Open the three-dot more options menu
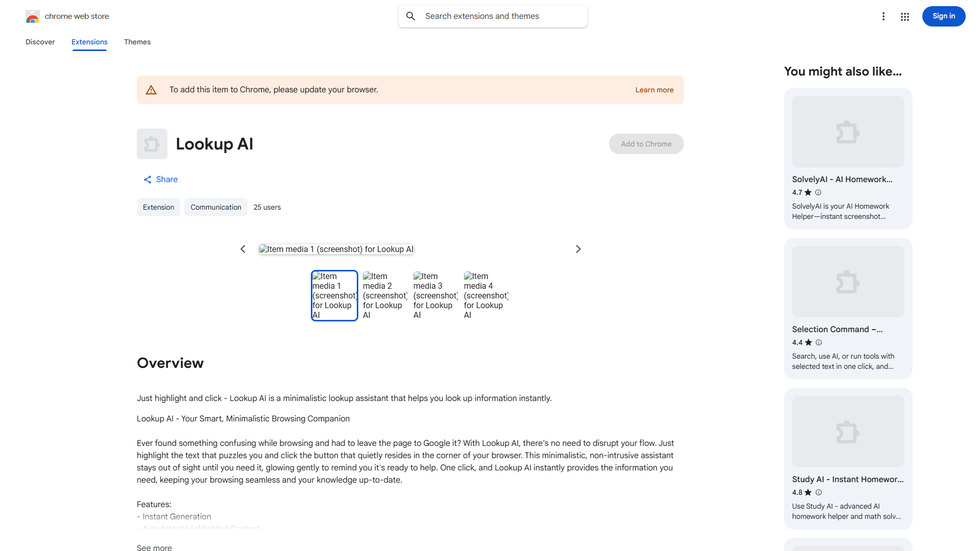Image resolution: width=980 pixels, height=551 pixels. tap(884, 16)
